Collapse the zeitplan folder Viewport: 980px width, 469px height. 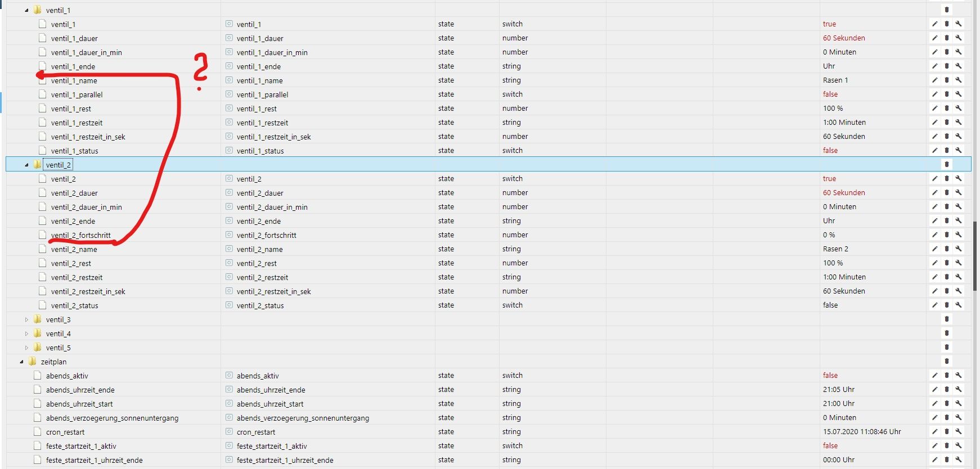[x=21, y=362]
